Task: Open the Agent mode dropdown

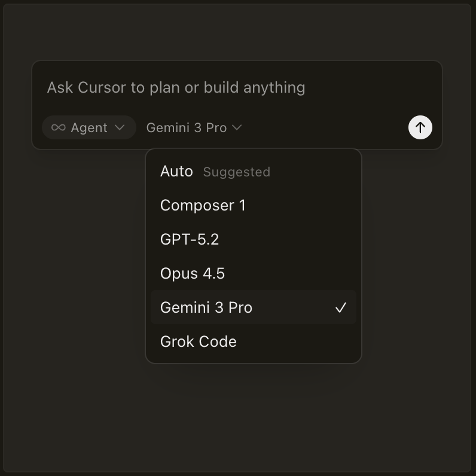Action: click(x=89, y=127)
